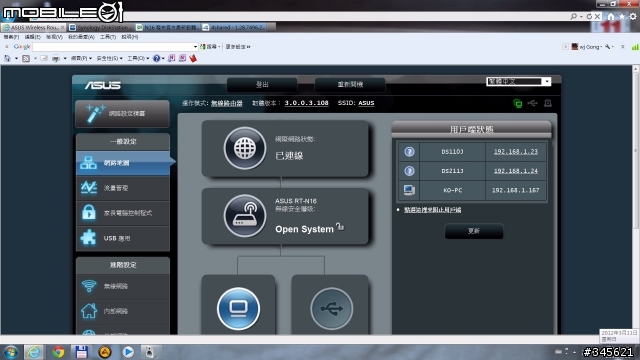
Task: Open the Google toolbar search button dropdown
Action: 218,47
